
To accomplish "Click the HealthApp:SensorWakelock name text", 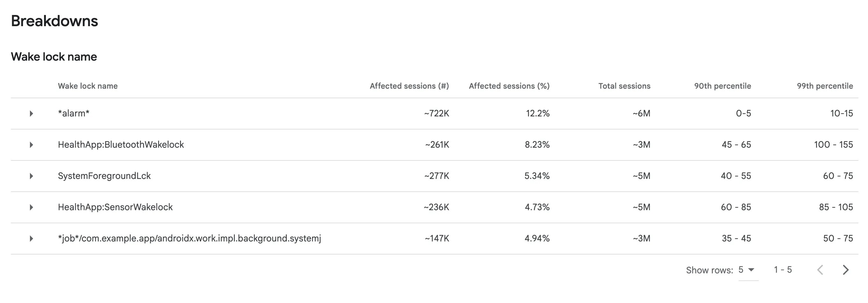I will 115,207.
